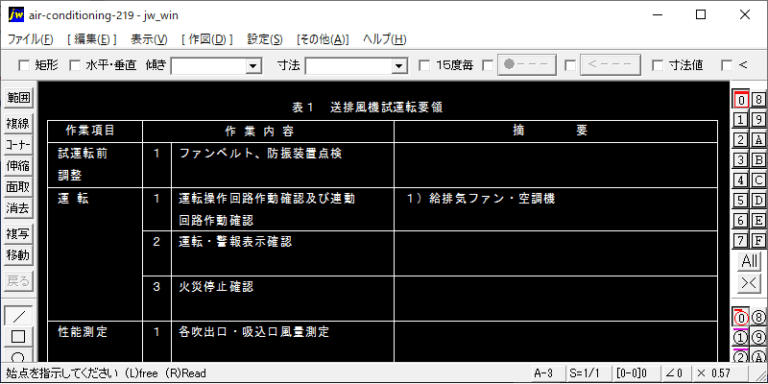This screenshot has height=384, width=768.
Task: Tick the checkbox labeled <
Action: 727,65
